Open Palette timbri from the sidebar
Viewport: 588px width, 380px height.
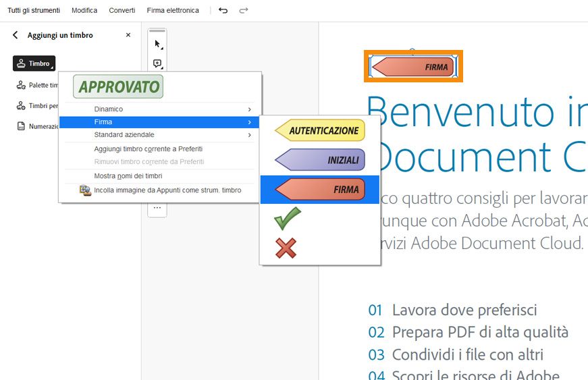(37, 85)
